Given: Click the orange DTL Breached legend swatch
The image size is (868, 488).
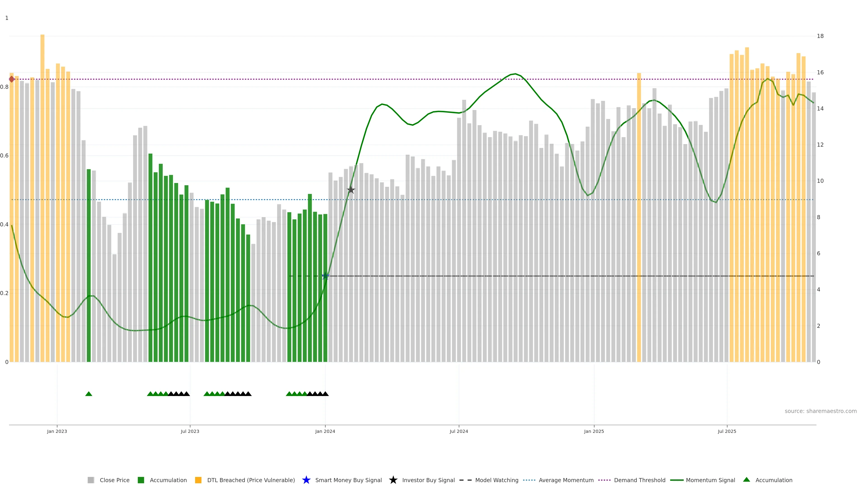Looking at the screenshot, I should point(198,480).
